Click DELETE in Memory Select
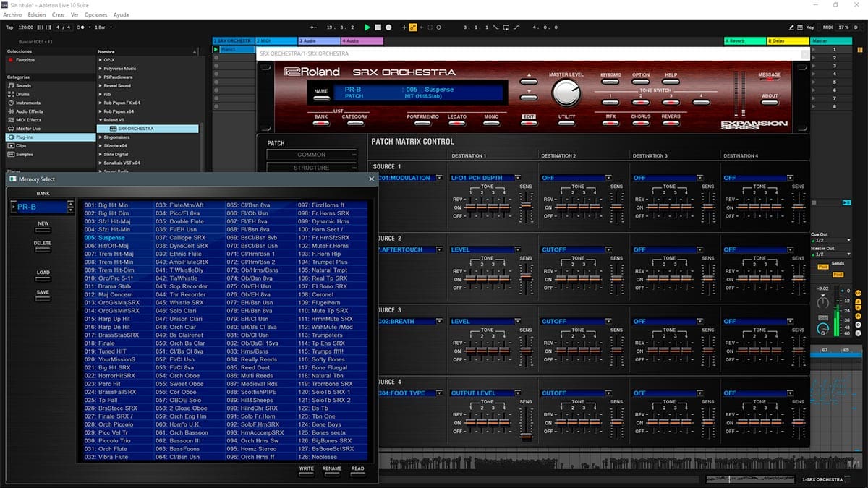Image resolution: width=868 pixels, height=488 pixels. coord(43,250)
